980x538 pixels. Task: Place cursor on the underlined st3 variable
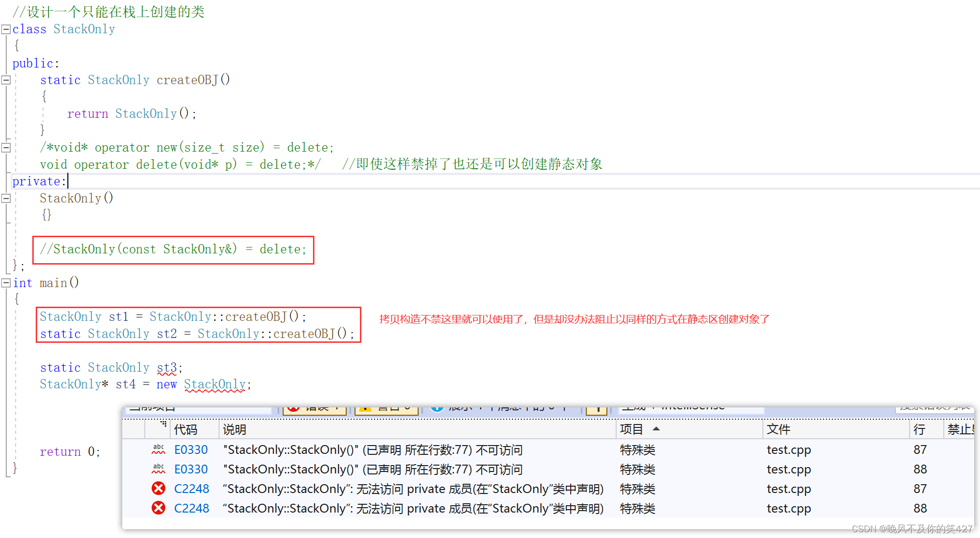[167, 368]
